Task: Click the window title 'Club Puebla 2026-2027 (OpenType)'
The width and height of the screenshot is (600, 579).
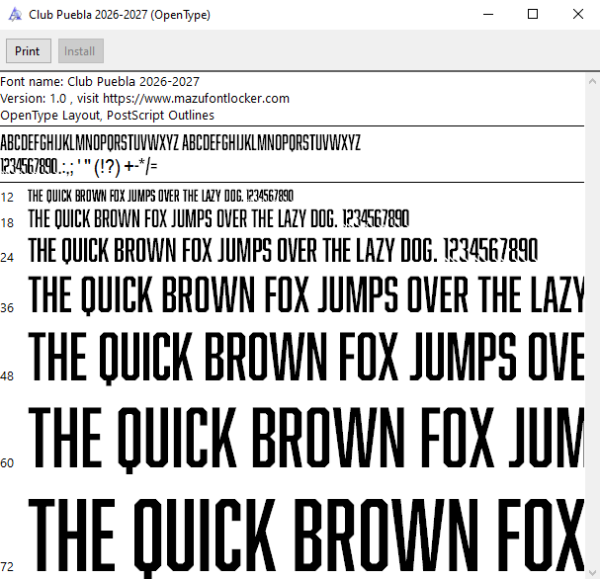Action: pyautogui.click(x=120, y=15)
